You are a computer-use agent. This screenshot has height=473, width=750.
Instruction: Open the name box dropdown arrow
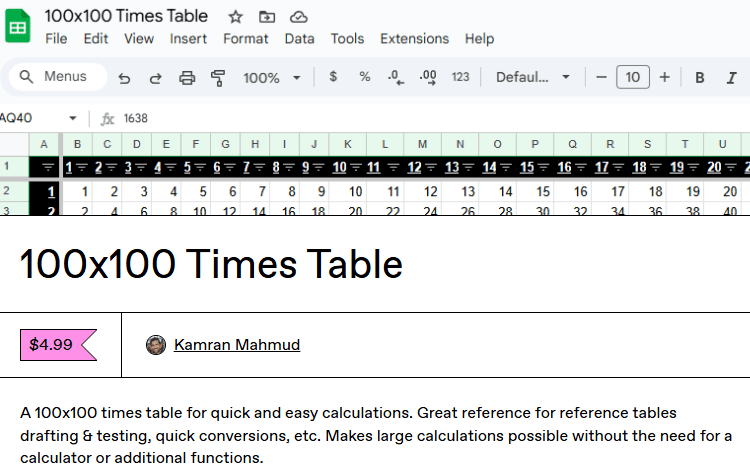(x=72, y=118)
